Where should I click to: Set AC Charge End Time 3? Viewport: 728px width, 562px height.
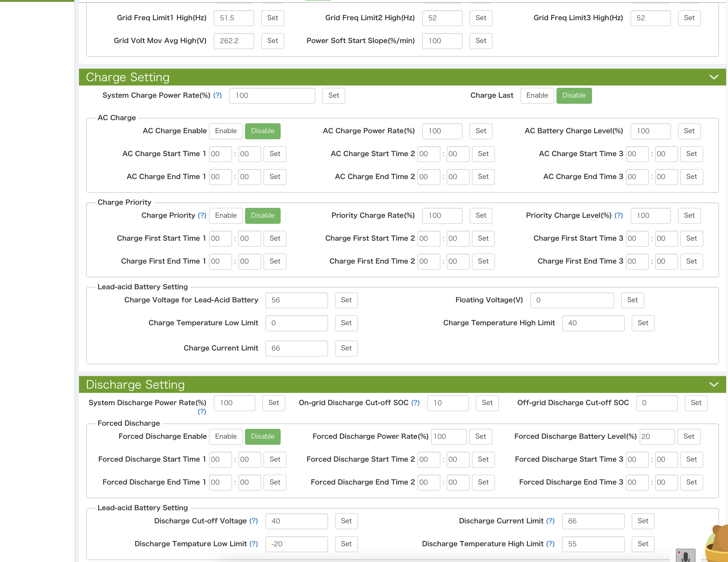tap(692, 177)
